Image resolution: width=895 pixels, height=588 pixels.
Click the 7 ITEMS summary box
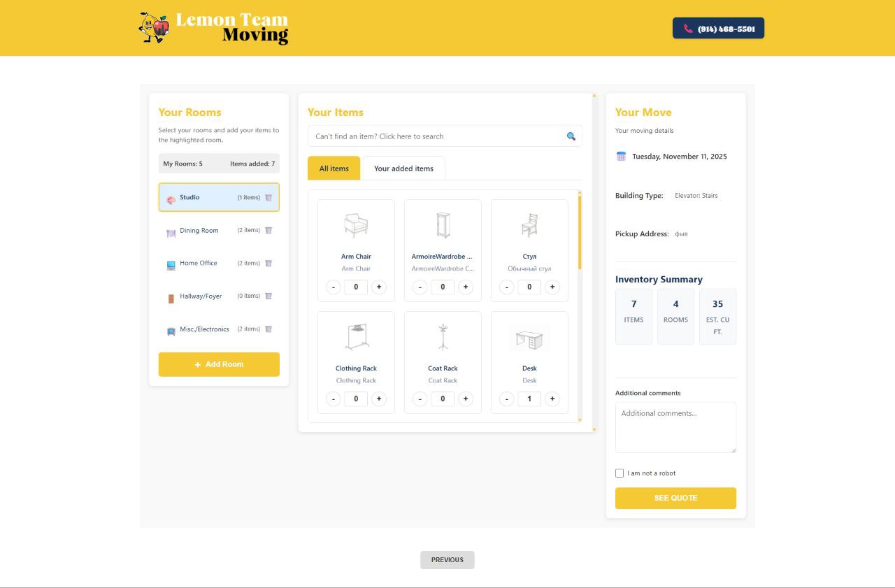633,317
